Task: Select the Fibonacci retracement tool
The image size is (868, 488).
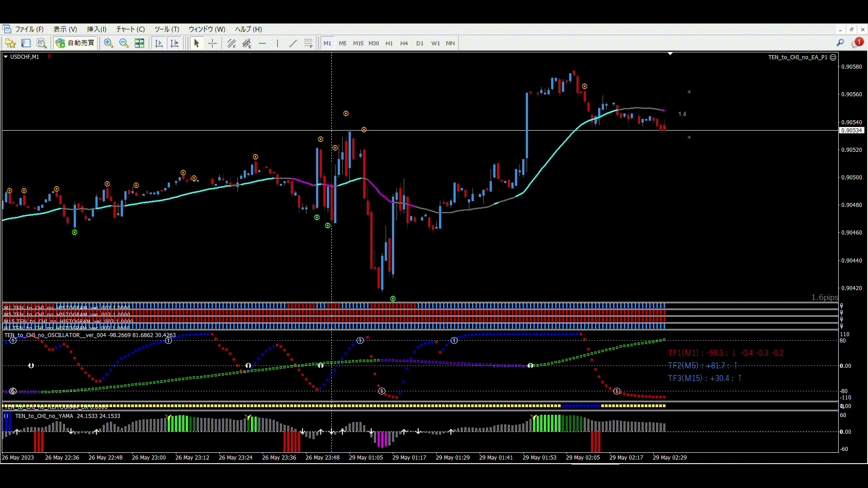Action: click(308, 43)
